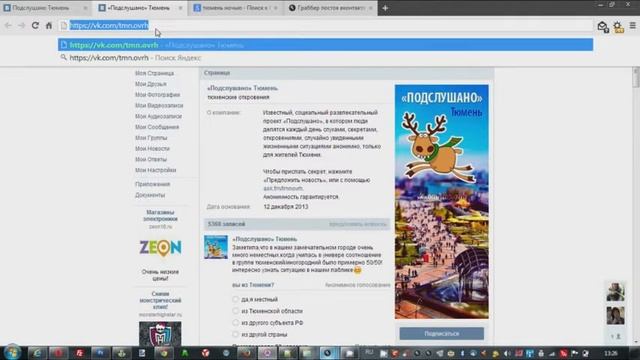Open the upper chat contact avatar on right
Image resolution: width=640 pixels, height=360 pixels.
615,291
